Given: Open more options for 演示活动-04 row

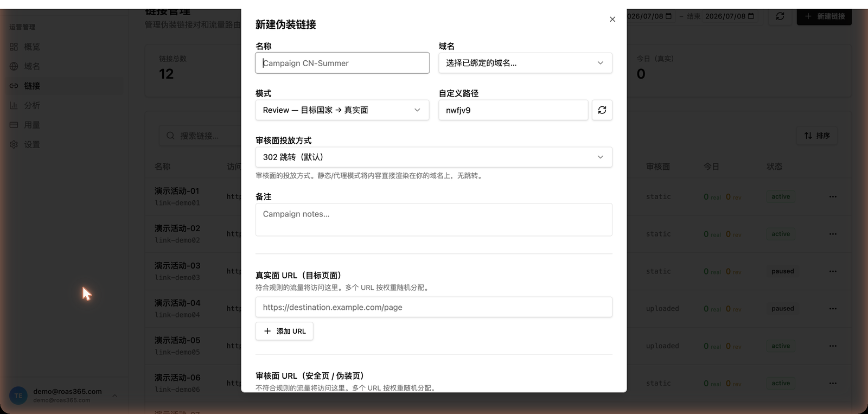Looking at the screenshot, I should [x=833, y=309].
